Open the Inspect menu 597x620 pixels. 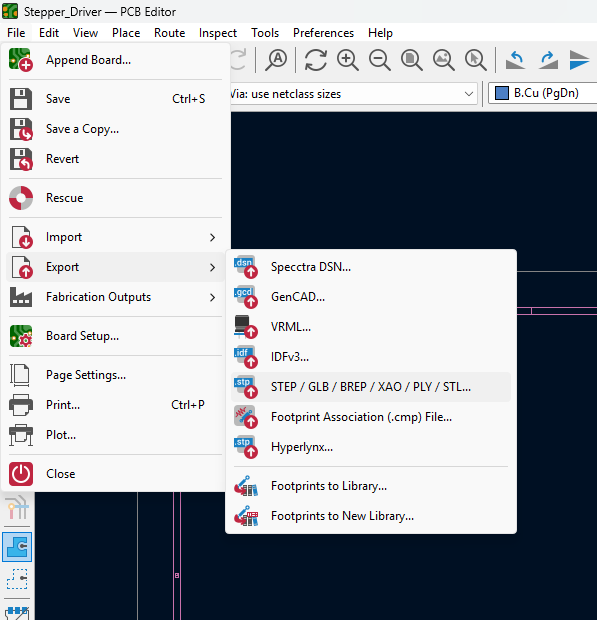pyautogui.click(x=218, y=33)
